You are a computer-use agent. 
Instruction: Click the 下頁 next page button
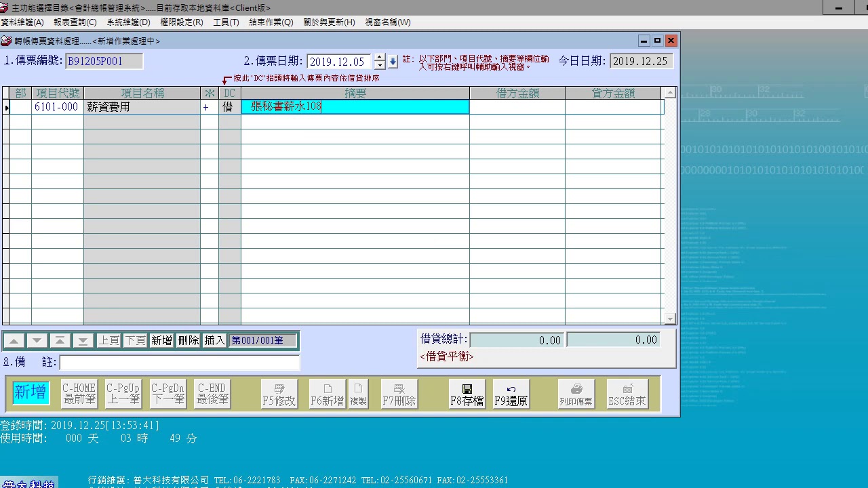[x=135, y=340]
